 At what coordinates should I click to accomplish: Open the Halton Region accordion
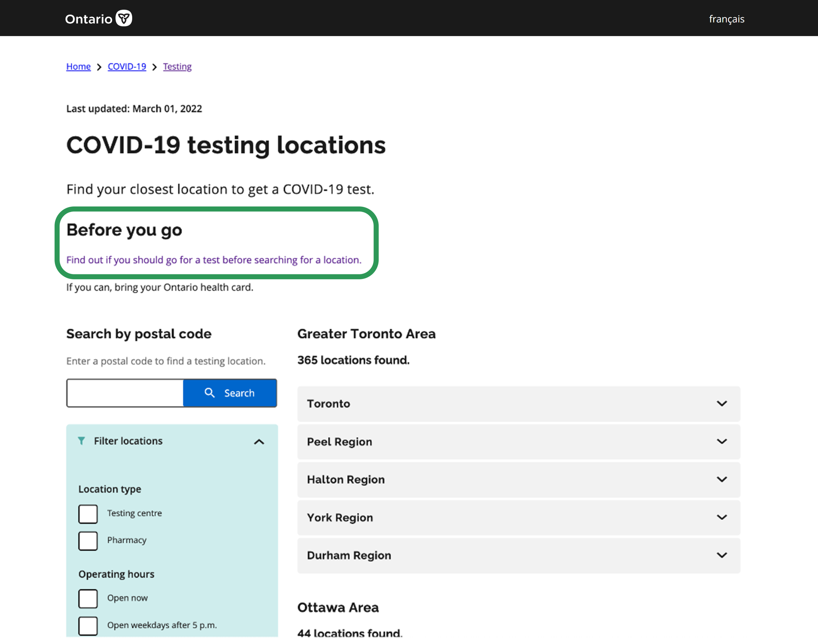point(519,480)
